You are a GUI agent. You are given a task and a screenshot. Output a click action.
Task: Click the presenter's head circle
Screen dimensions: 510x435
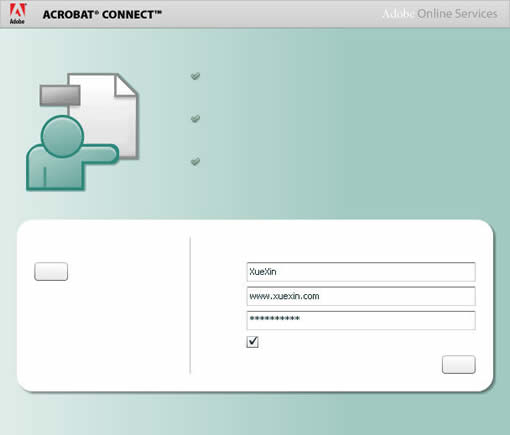[62, 136]
